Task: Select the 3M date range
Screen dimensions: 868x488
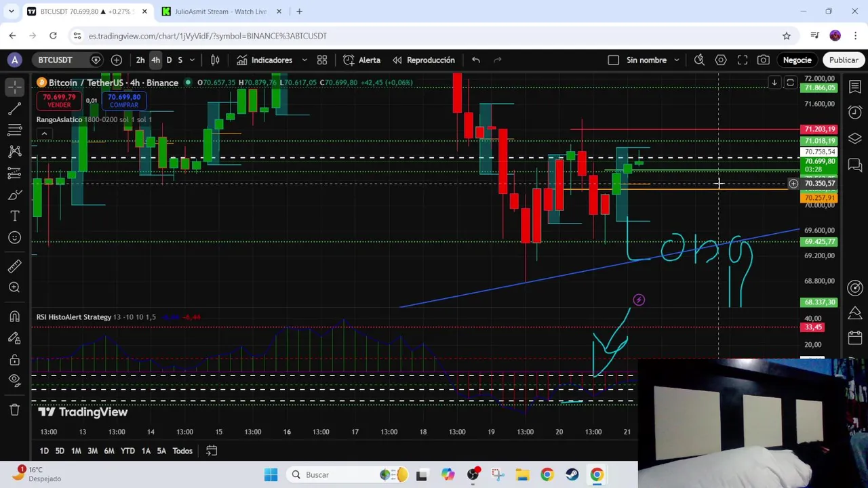Action: pos(92,451)
